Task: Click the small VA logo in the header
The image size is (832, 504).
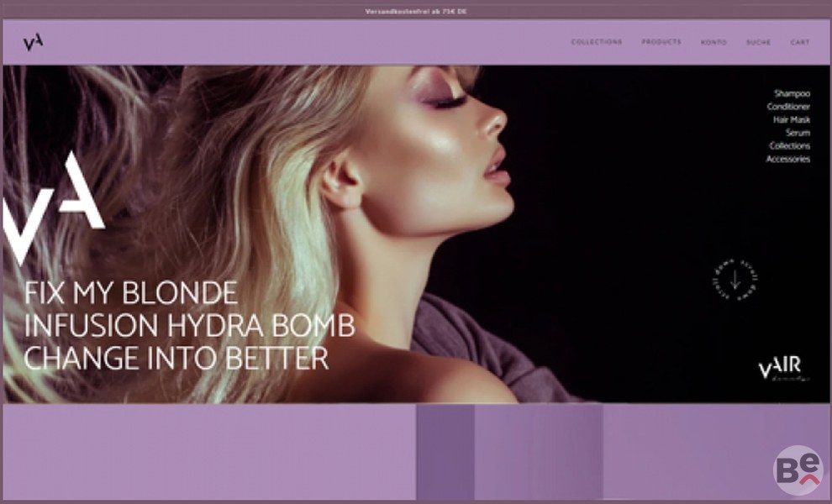Action: pos(33,43)
